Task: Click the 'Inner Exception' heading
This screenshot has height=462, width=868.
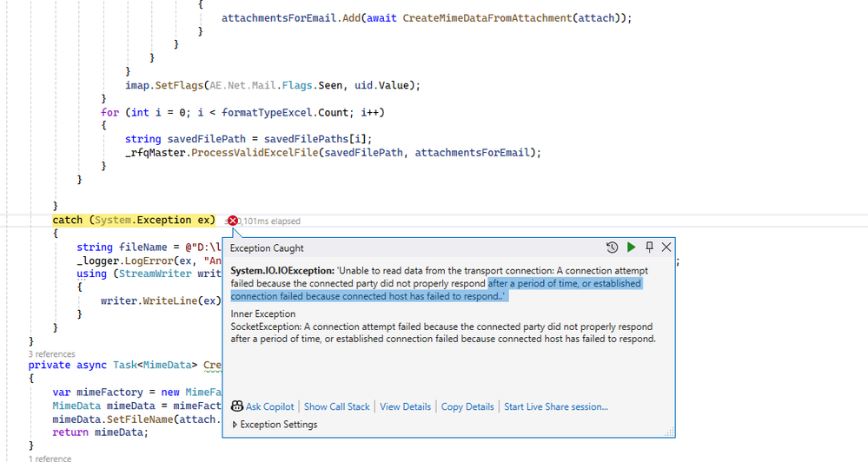Action: coord(263,313)
